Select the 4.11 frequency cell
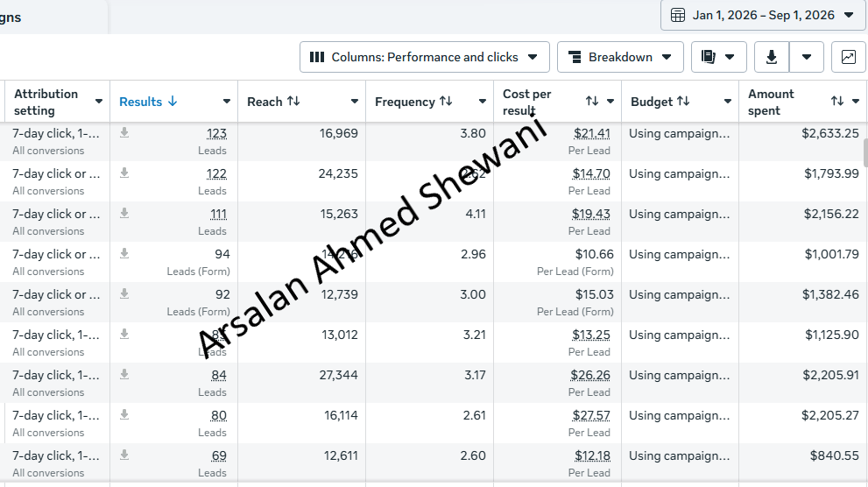Image resolution: width=868 pixels, height=487 pixels. (x=476, y=215)
